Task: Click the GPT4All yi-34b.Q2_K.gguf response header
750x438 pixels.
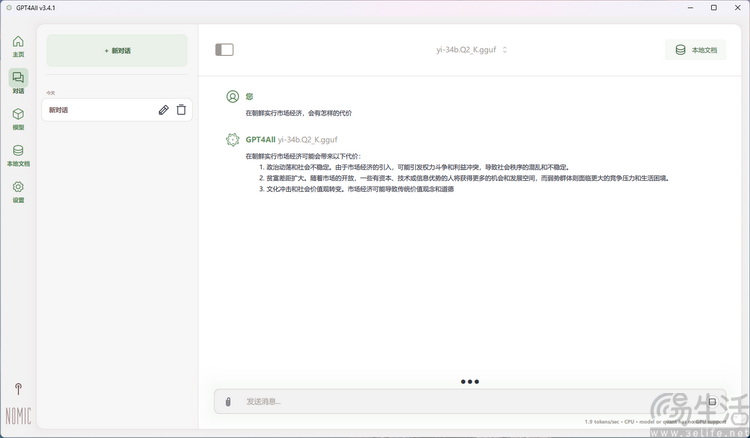Action: pos(291,140)
